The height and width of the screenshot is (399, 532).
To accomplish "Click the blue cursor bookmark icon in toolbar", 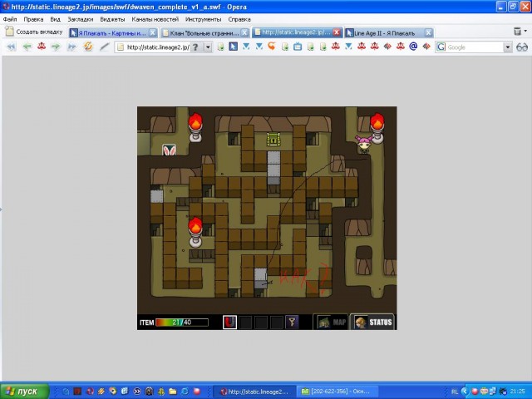I will point(233,47).
